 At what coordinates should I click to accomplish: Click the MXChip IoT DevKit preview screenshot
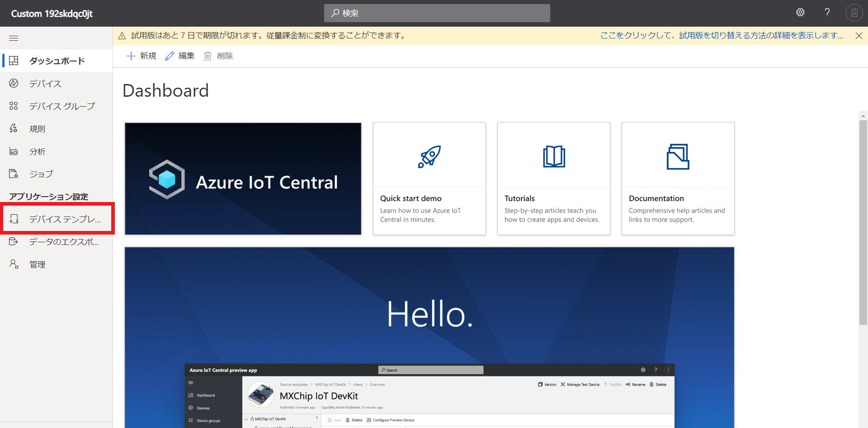(429, 395)
